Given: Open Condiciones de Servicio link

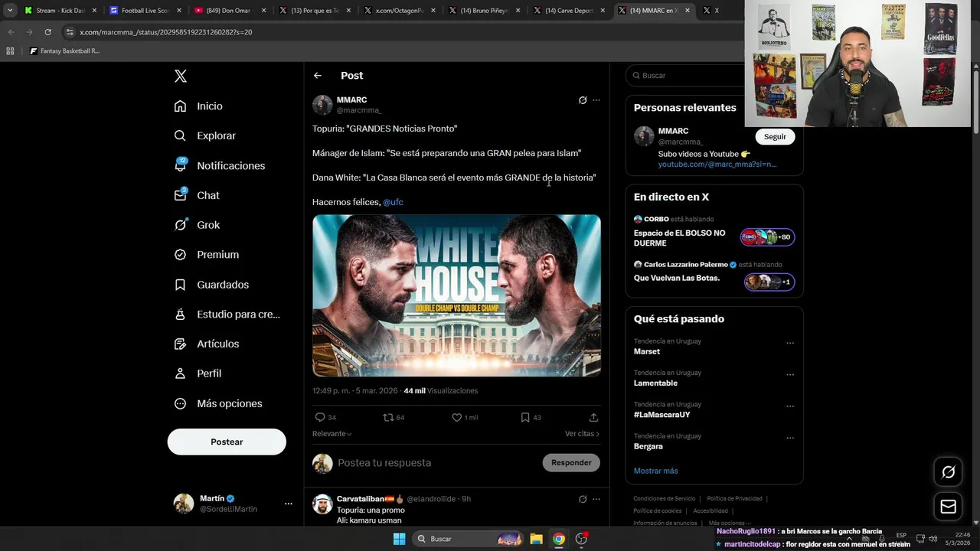Looking at the screenshot, I should (x=664, y=499).
